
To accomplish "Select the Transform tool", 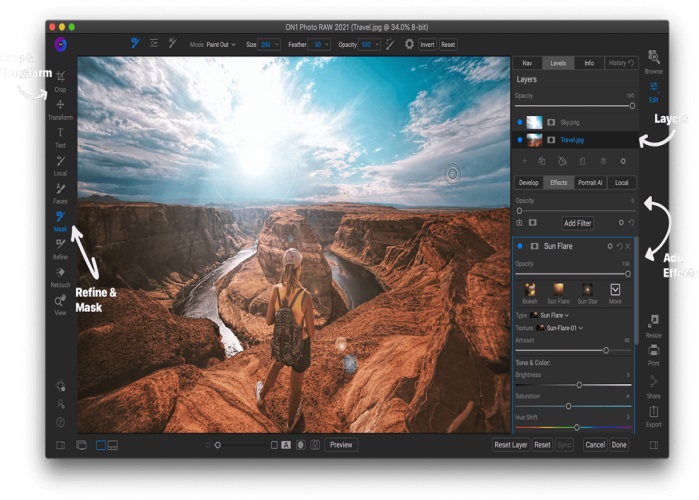I will [x=61, y=107].
